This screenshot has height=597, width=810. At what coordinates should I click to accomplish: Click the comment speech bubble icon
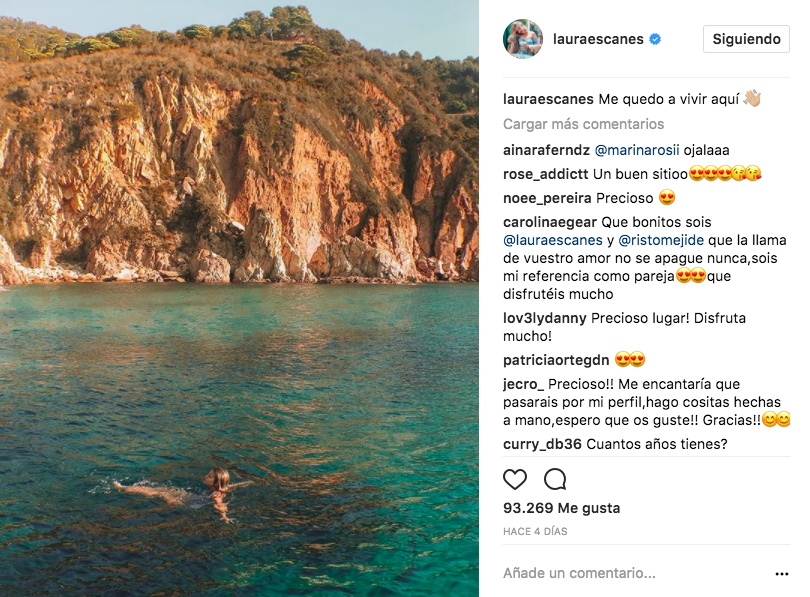click(x=555, y=479)
